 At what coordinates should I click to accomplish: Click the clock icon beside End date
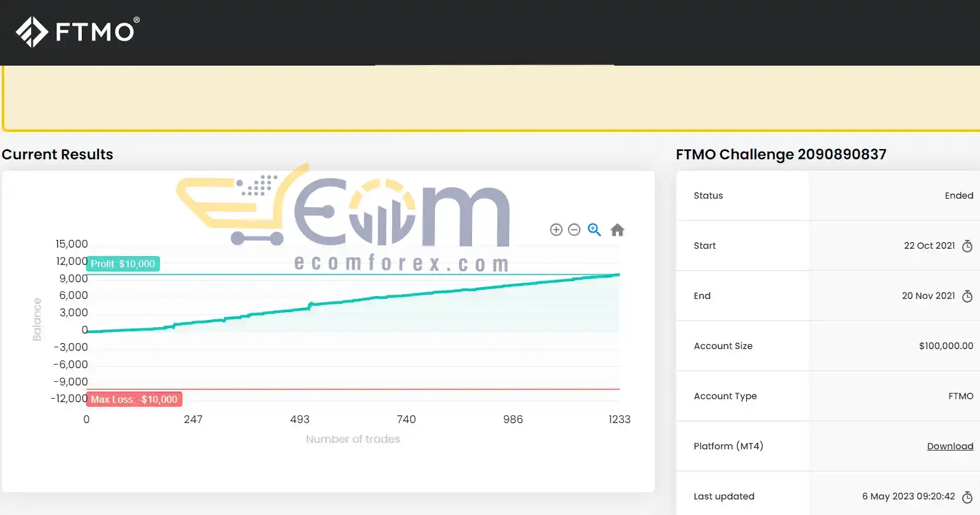[x=967, y=296]
